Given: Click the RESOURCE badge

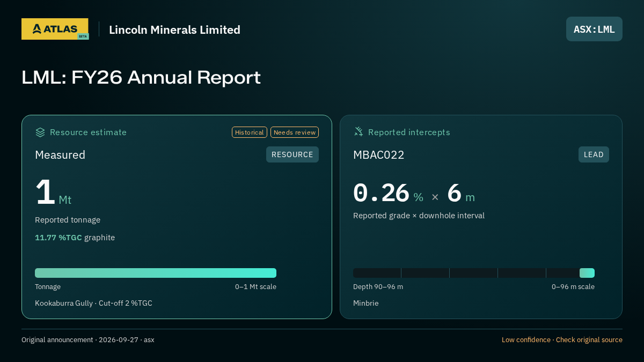Looking at the screenshot, I should (292, 154).
